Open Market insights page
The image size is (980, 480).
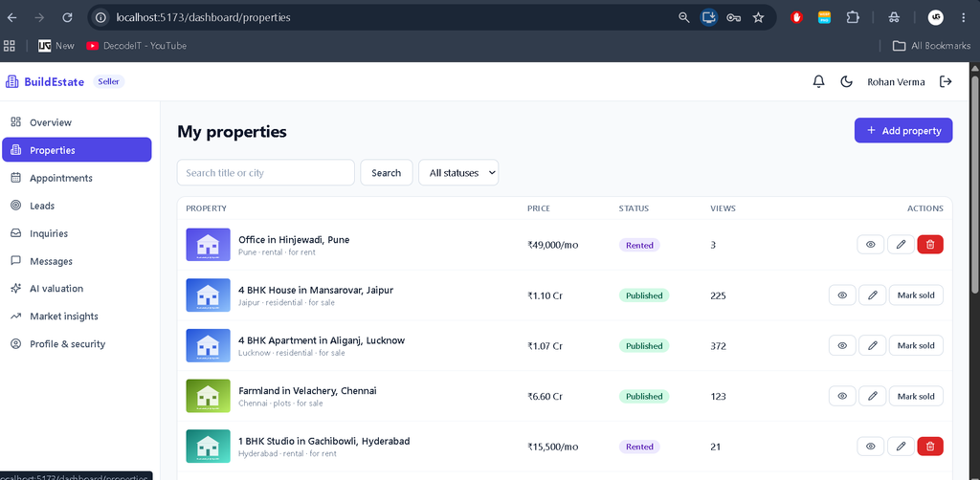pos(77,316)
